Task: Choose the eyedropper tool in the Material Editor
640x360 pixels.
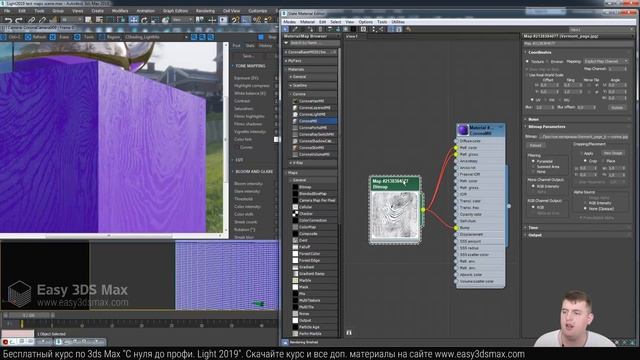Action: point(295,29)
